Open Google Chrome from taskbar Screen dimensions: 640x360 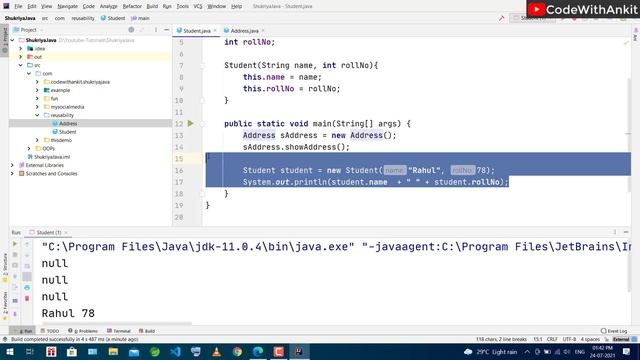[237, 351]
